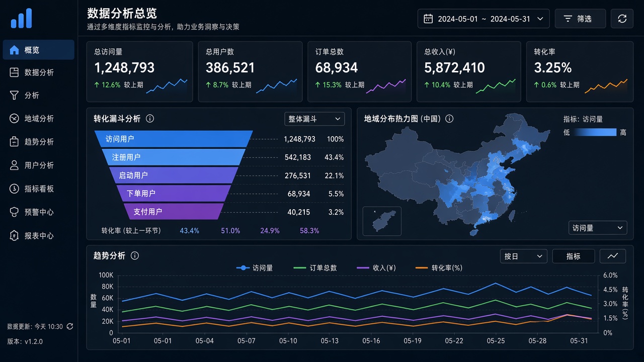The height and width of the screenshot is (362, 644).
Task: Click the bar chart app logo
Action: tap(21, 19)
